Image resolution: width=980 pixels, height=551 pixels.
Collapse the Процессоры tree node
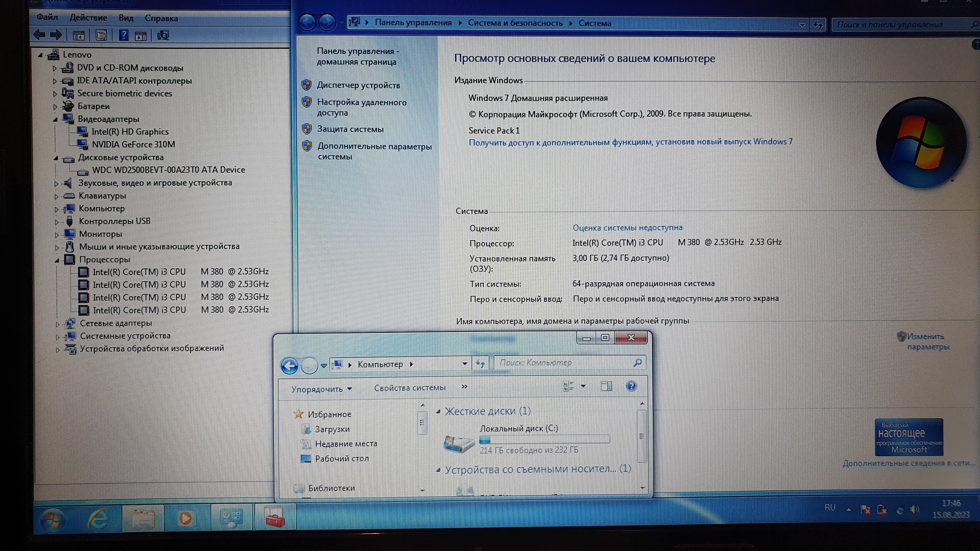(57, 260)
